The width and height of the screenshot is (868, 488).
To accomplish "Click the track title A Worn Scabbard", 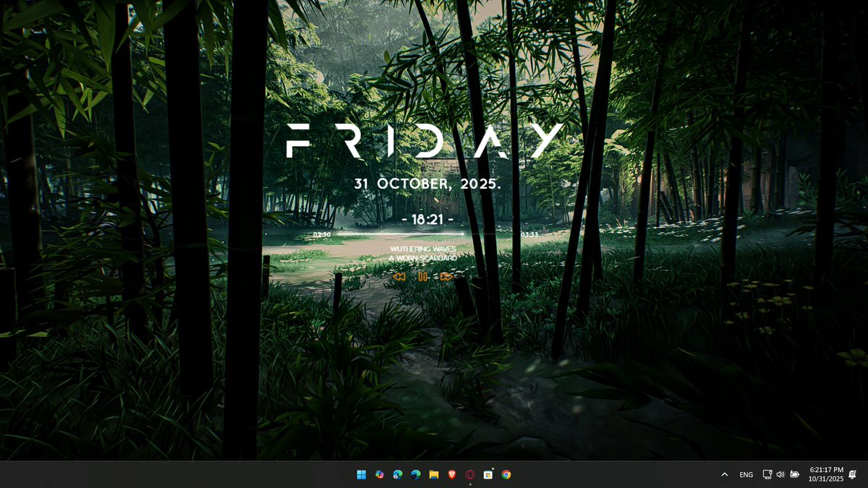I will (x=422, y=258).
